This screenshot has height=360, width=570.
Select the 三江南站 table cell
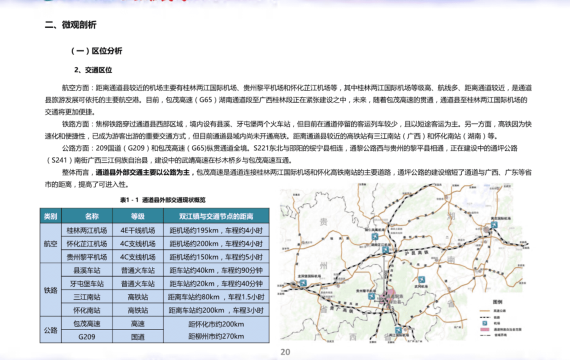click(87, 297)
